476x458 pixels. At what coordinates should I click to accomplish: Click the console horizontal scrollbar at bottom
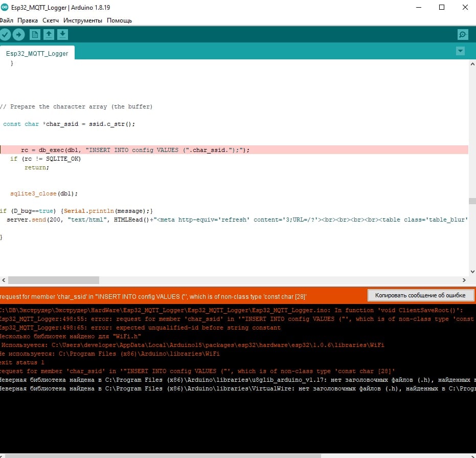163,456
